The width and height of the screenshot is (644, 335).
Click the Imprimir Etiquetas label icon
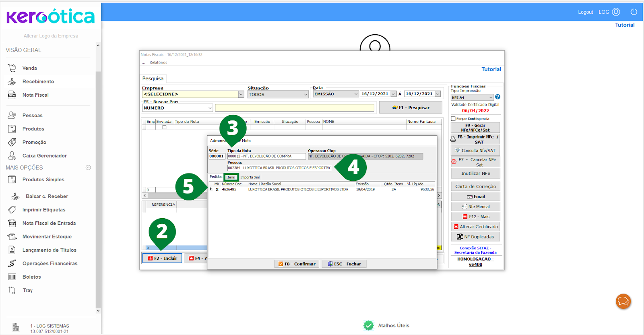point(12,210)
